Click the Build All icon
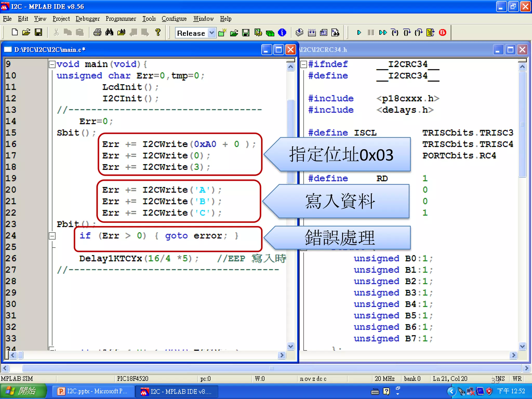Viewport: 532px width, 399px height. point(312,32)
